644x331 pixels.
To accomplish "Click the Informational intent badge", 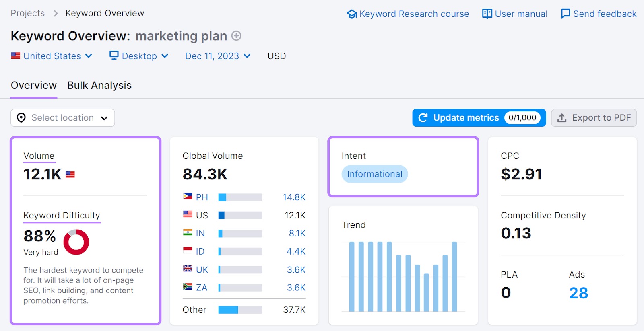I will (x=375, y=174).
